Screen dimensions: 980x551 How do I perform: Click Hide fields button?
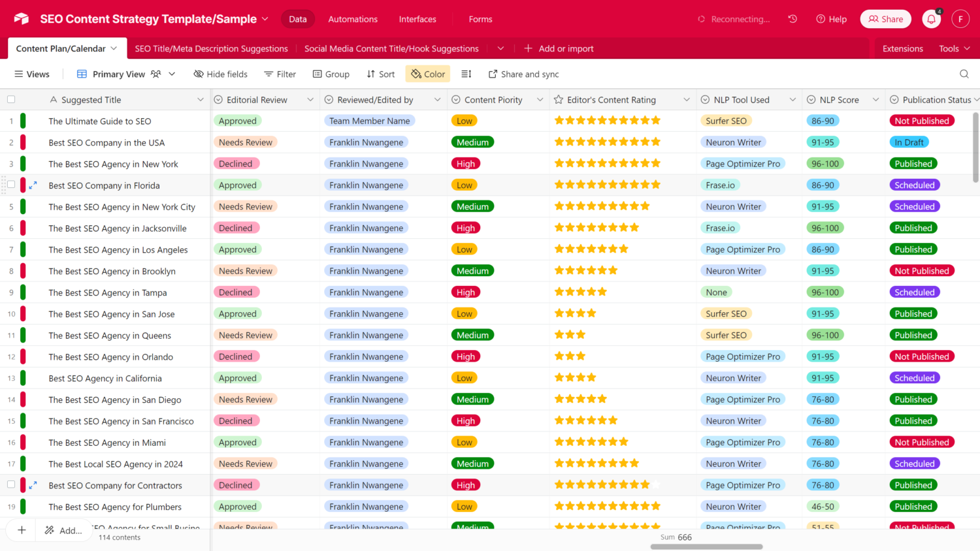(x=220, y=74)
